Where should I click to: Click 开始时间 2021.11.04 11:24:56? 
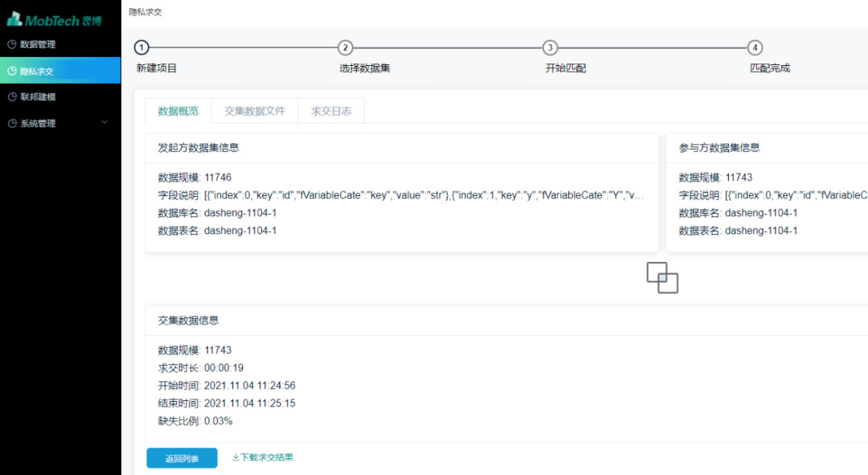tap(250, 386)
